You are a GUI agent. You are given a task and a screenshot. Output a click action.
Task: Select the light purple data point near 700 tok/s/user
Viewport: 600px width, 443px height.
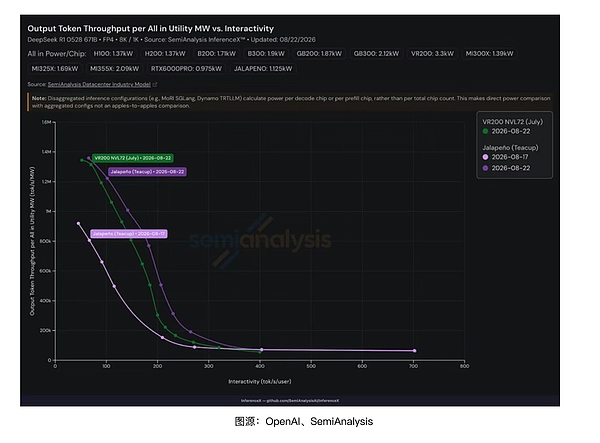point(414,350)
